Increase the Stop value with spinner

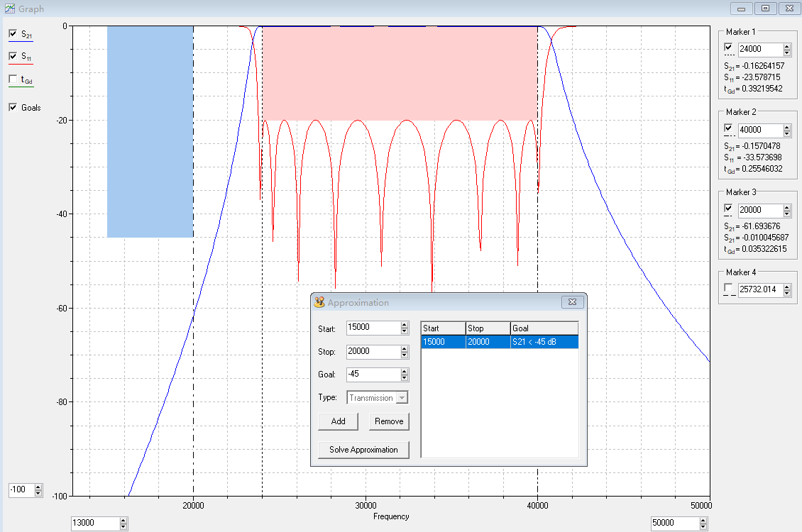click(405, 348)
